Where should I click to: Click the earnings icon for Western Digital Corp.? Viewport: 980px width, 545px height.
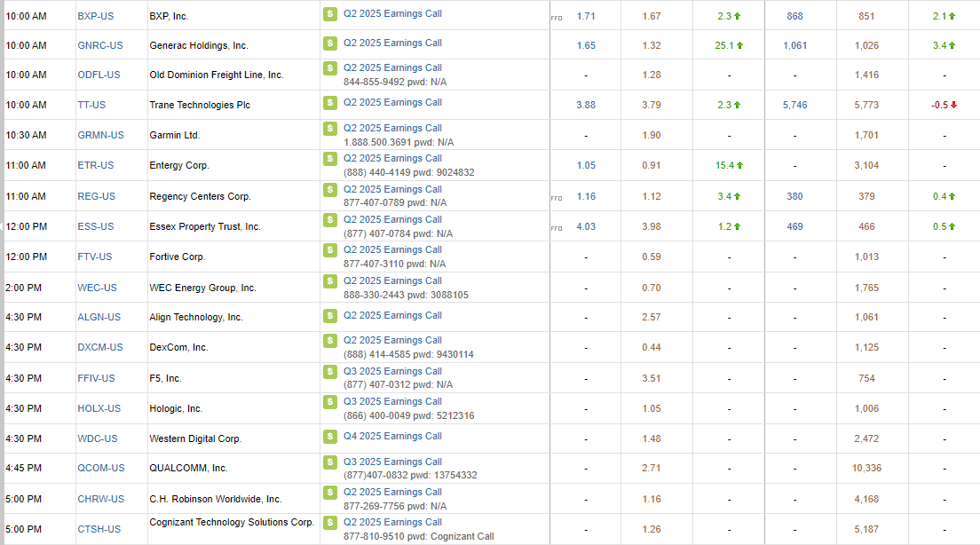[x=330, y=436]
